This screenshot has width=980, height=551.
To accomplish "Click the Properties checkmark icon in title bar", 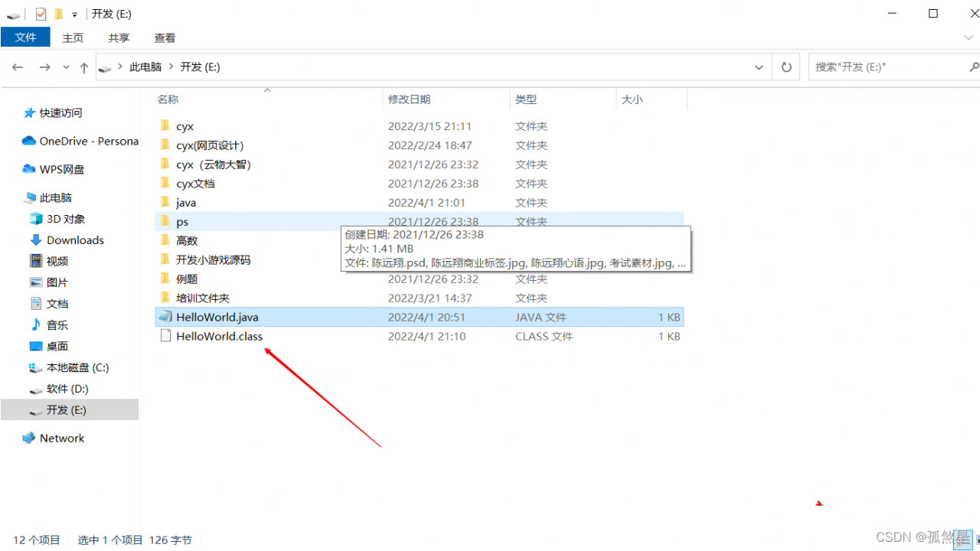I will (41, 14).
